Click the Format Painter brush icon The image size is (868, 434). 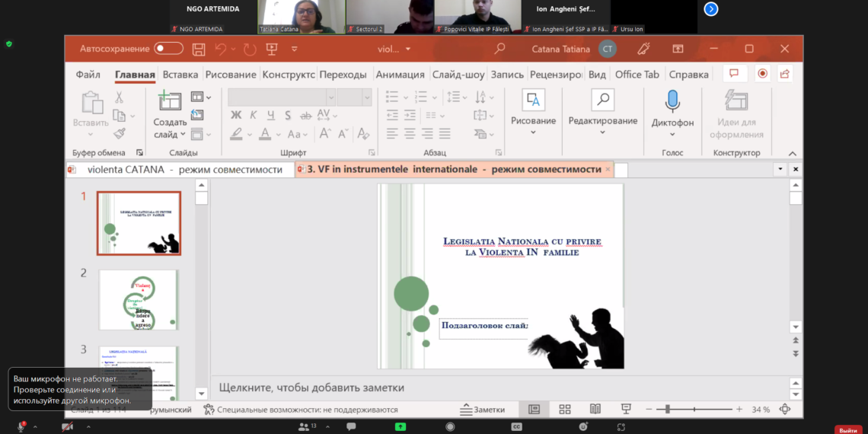(x=120, y=133)
